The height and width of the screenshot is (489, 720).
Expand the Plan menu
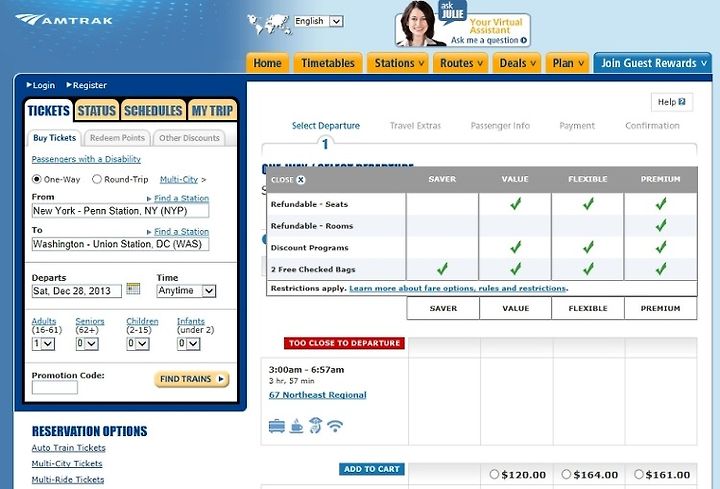click(x=568, y=63)
